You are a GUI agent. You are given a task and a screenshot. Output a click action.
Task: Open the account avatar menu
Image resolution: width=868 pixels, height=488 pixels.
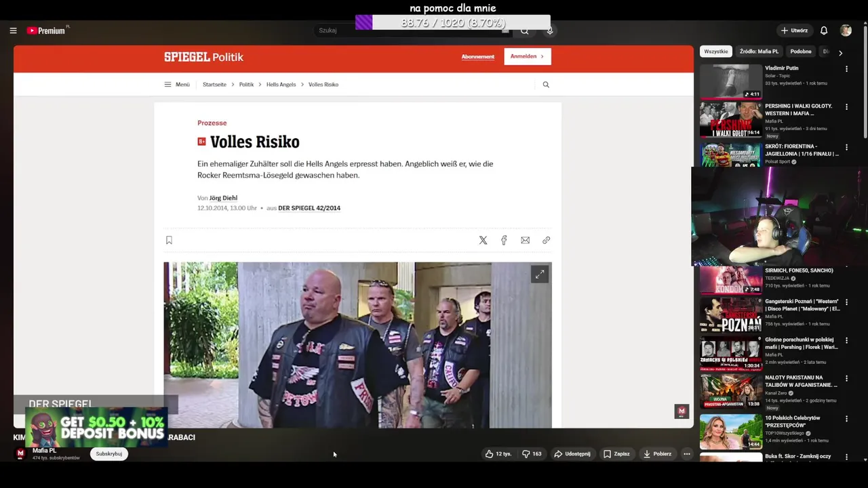pyautogui.click(x=846, y=30)
